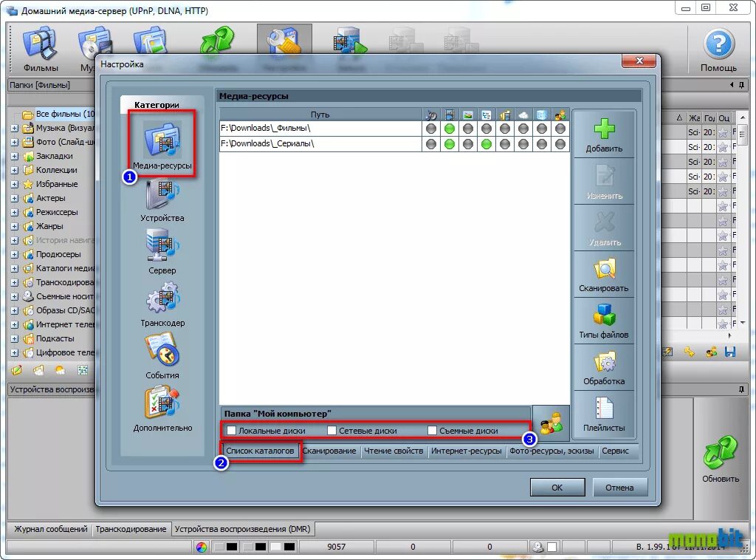
Task: Select path row F:\Downloads\_Фильмы\
Action: click(x=320, y=129)
